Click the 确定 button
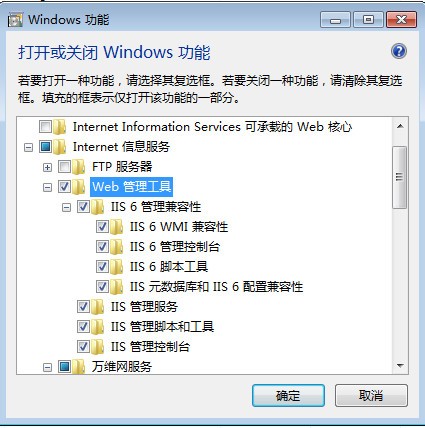 tap(288, 395)
